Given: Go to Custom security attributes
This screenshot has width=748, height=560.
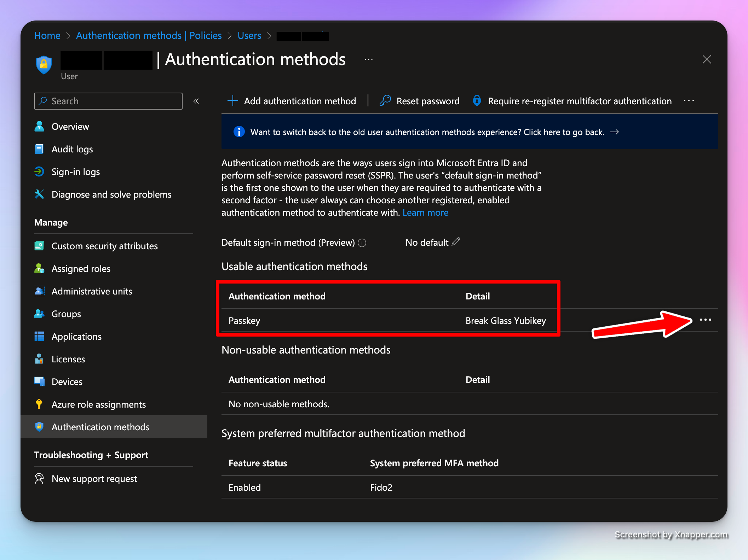Looking at the screenshot, I should [104, 246].
